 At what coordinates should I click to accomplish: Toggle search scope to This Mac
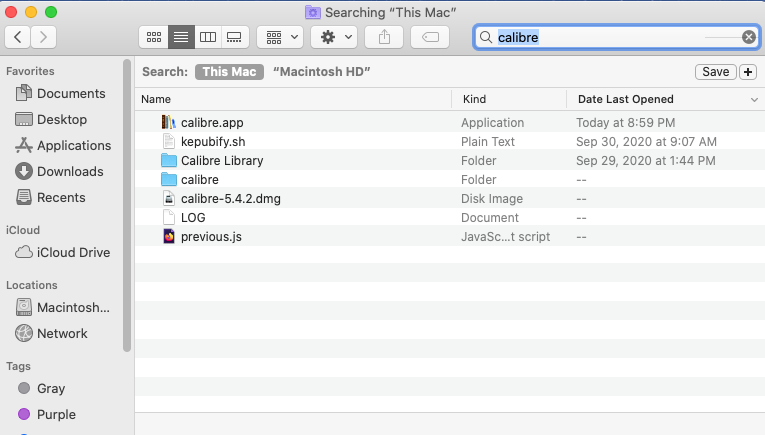pos(229,72)
